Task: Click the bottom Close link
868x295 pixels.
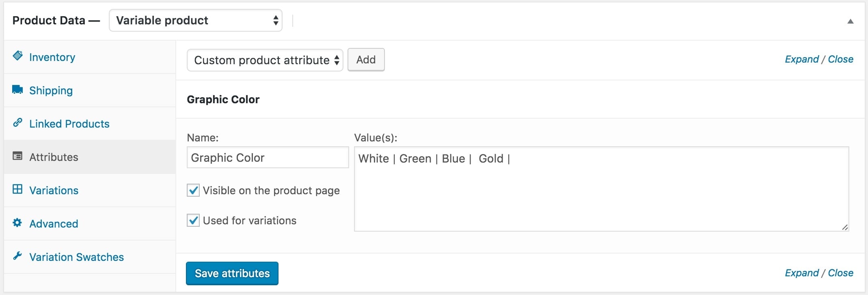Action: 840,273
